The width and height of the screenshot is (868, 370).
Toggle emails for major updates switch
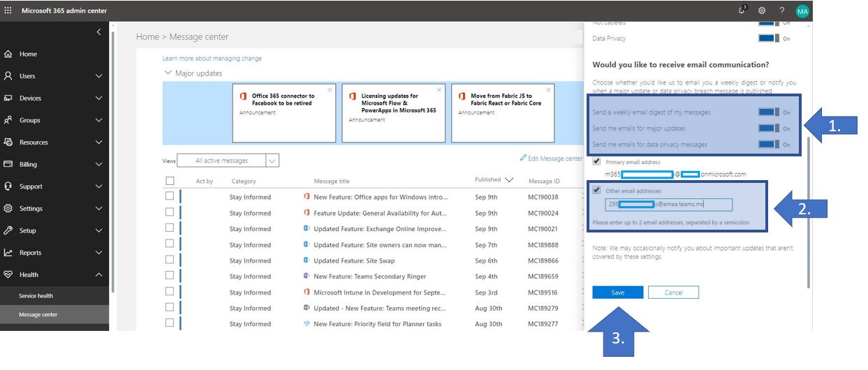769,128
